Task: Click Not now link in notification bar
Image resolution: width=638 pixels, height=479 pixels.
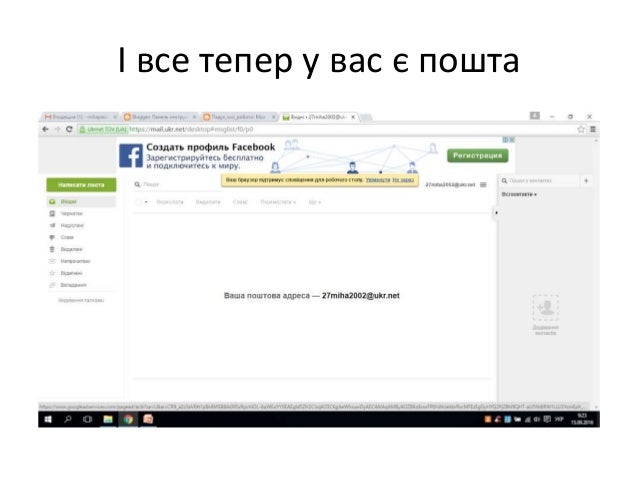Action: coord(403,179)
